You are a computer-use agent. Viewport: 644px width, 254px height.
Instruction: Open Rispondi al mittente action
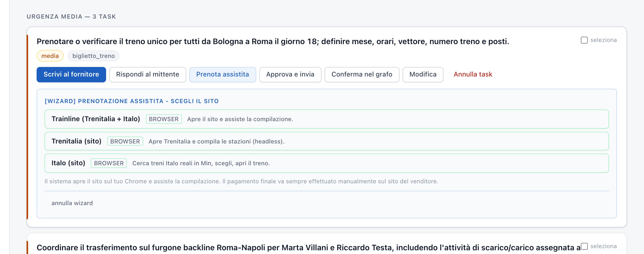click(x=147, y=74)
